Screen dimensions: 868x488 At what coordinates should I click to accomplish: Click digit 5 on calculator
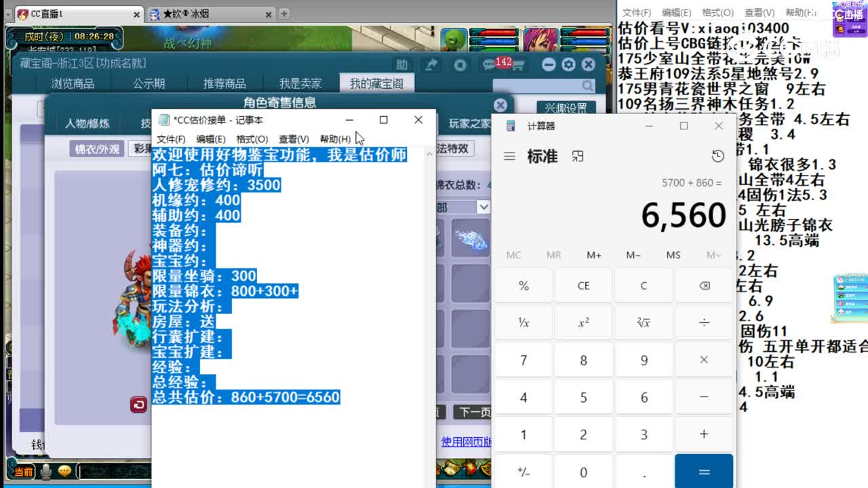click(x=583, y=397)
